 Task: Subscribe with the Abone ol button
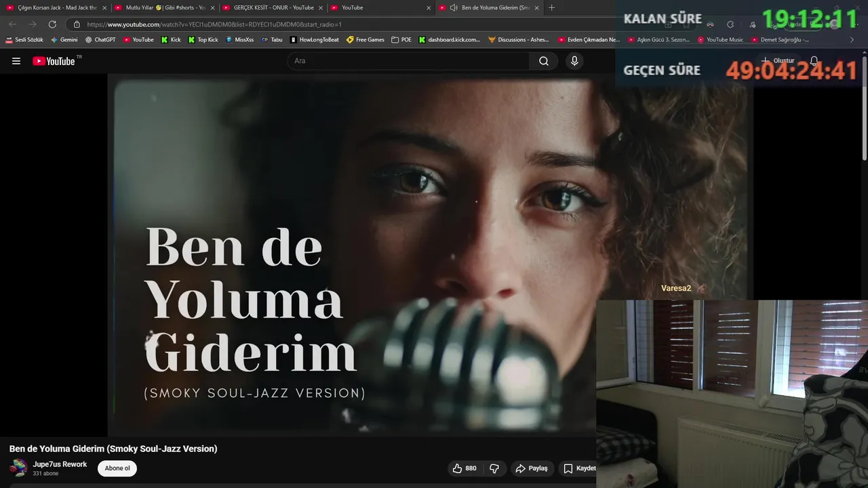click(x=117, y=468)
